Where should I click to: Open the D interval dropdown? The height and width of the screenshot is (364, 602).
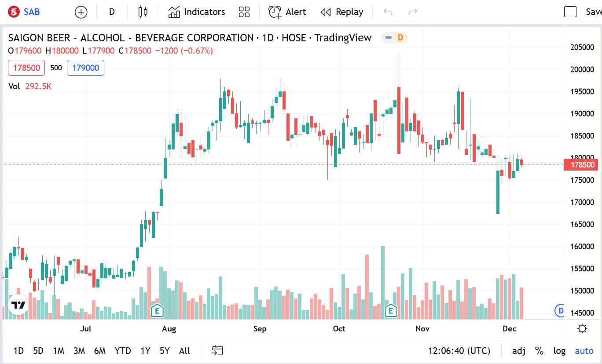[x=112, y=12]
